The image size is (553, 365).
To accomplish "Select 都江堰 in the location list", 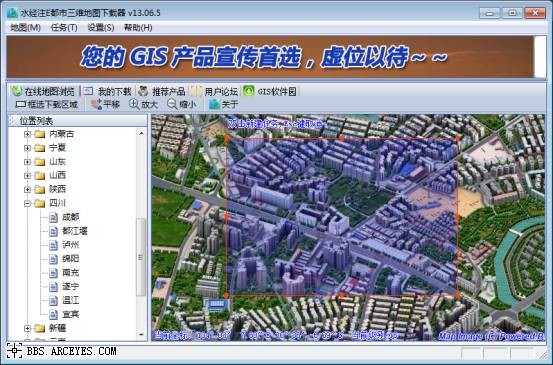I will (x=74, y=231).
